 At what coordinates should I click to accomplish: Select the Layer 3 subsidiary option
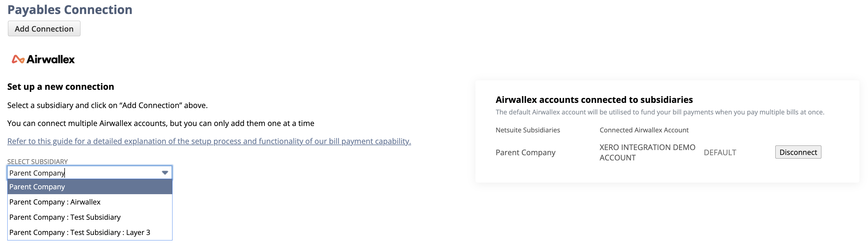click(x=80, y=232)
